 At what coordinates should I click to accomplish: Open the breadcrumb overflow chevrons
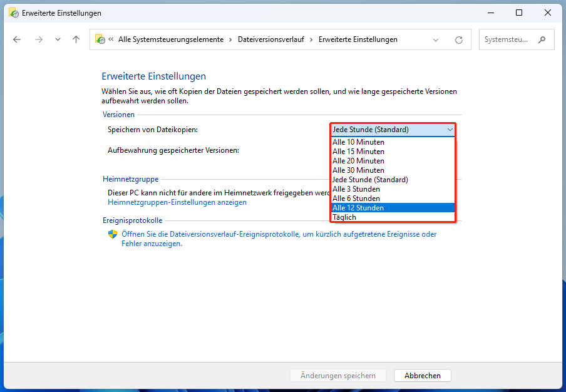[x=111, y=39]
